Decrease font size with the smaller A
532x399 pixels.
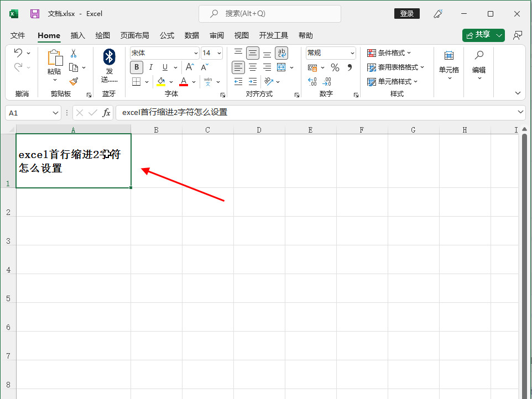point(205,67)
